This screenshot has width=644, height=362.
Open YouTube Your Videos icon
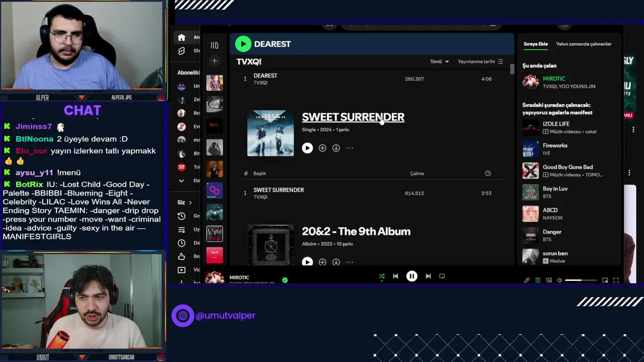click(182, 270)
